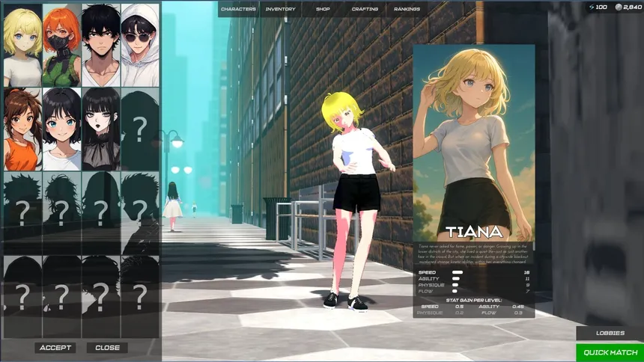The height and width of the screenshot is (362, 644).
Task: Switch to the Inventory tab
Action: [281, 9]
